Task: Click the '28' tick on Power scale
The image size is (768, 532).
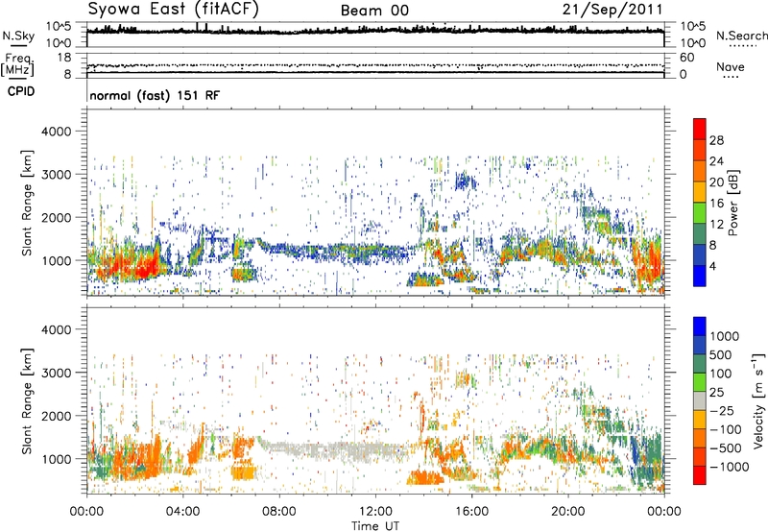Action: point(716,140)
